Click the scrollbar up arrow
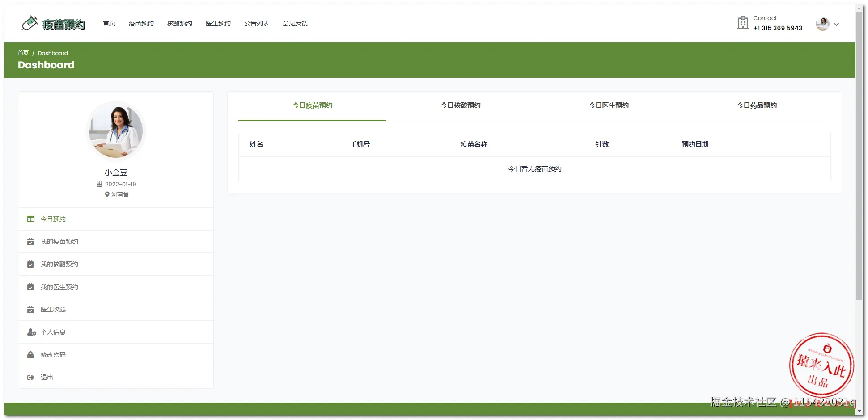The height and width of the screenshot is (420, 868). (x=860, y=8)
